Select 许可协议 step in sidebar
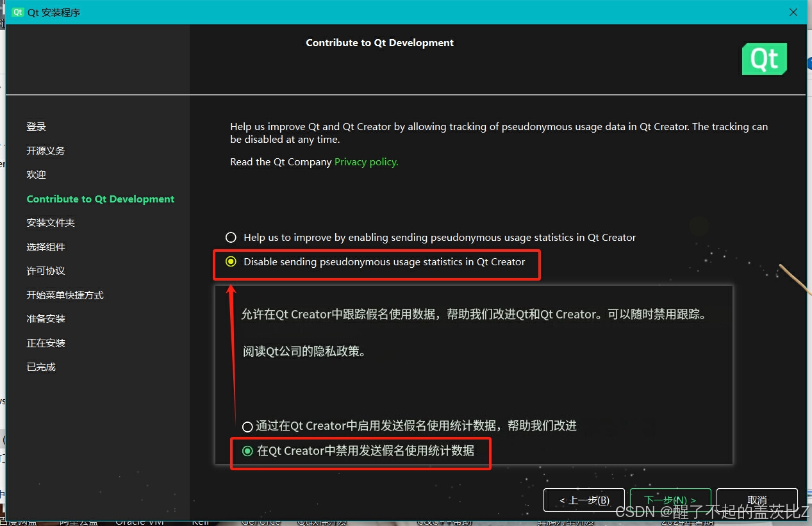 click(46, 271)
